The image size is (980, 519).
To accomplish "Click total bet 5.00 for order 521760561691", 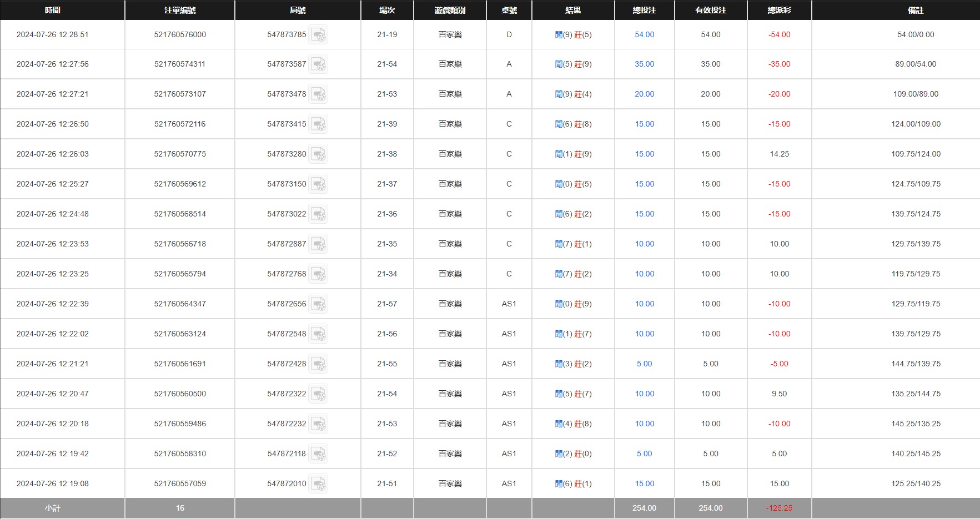I will (x=644, y=364).
